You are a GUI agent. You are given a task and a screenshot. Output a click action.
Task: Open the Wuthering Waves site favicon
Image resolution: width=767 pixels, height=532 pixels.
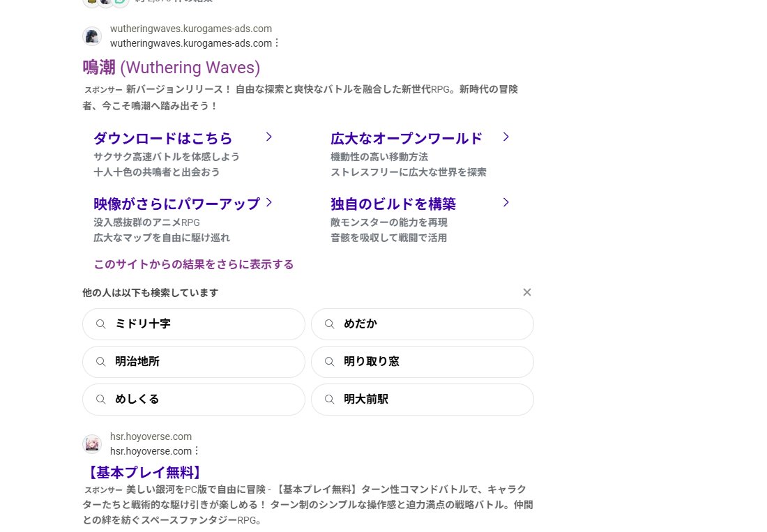(x=92, y=36)
